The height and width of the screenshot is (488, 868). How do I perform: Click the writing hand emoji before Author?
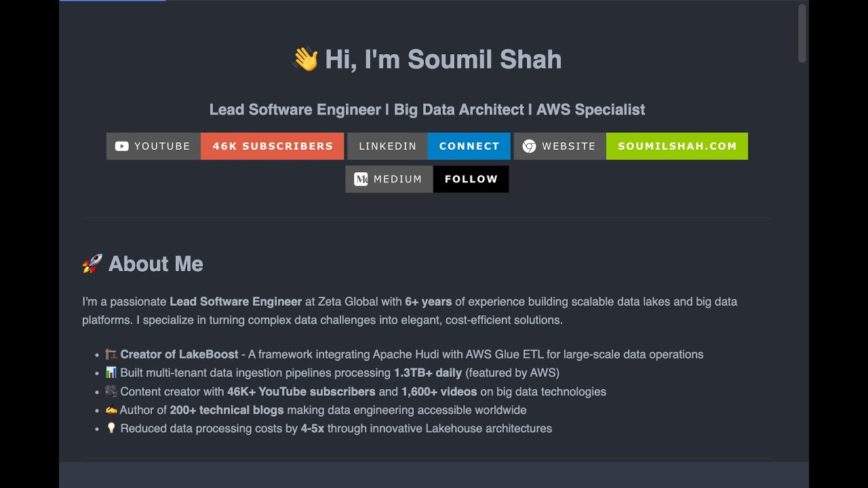click(x=111, y=410)
